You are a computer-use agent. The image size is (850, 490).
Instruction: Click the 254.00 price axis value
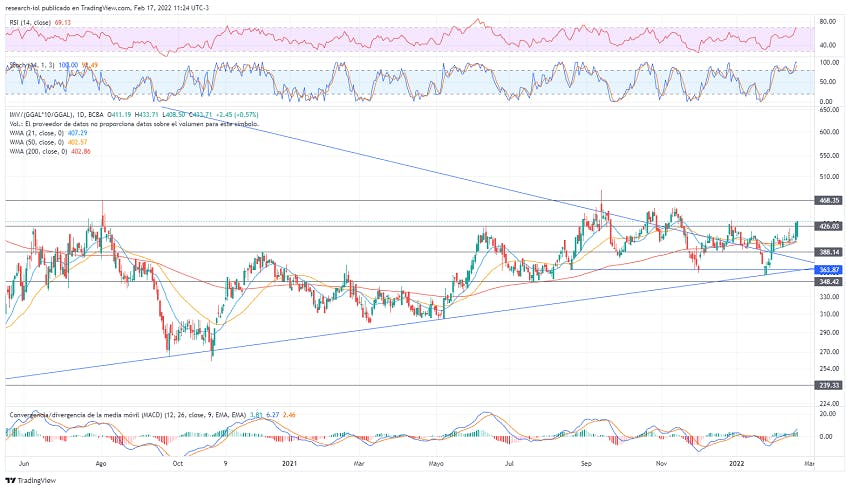[x=829, y=369]
